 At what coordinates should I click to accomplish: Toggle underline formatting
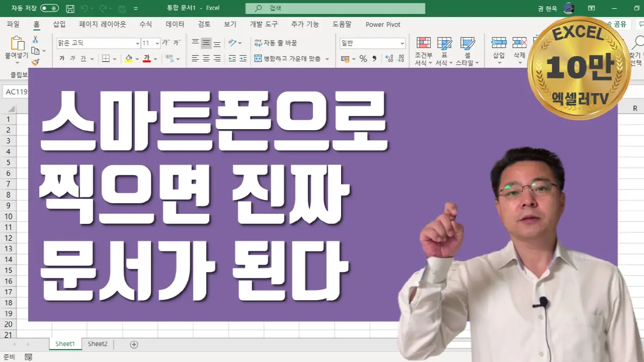click(84, 58)
